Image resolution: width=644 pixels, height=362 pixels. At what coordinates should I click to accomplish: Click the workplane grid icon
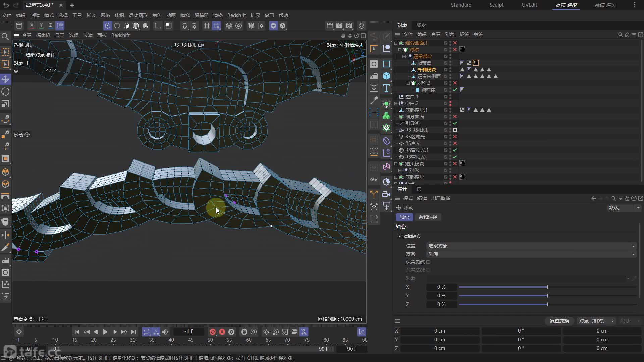pyautogui.click(x=207, y=26)
